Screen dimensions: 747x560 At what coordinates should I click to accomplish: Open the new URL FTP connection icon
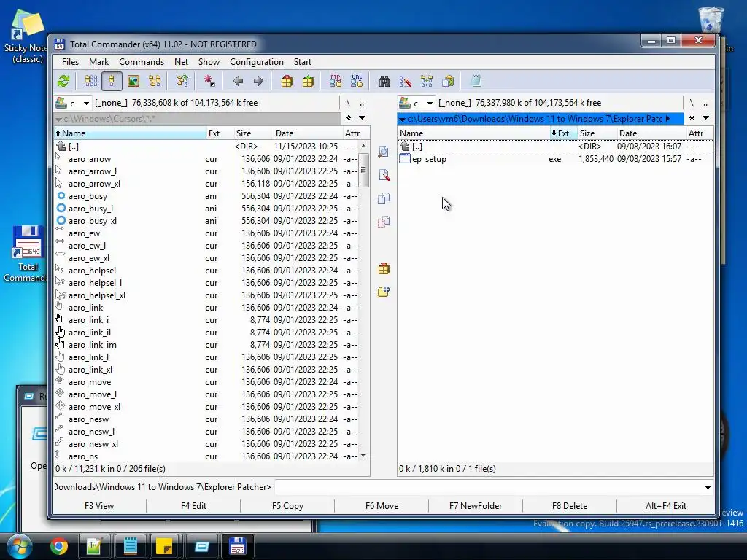tap(357, 81)
